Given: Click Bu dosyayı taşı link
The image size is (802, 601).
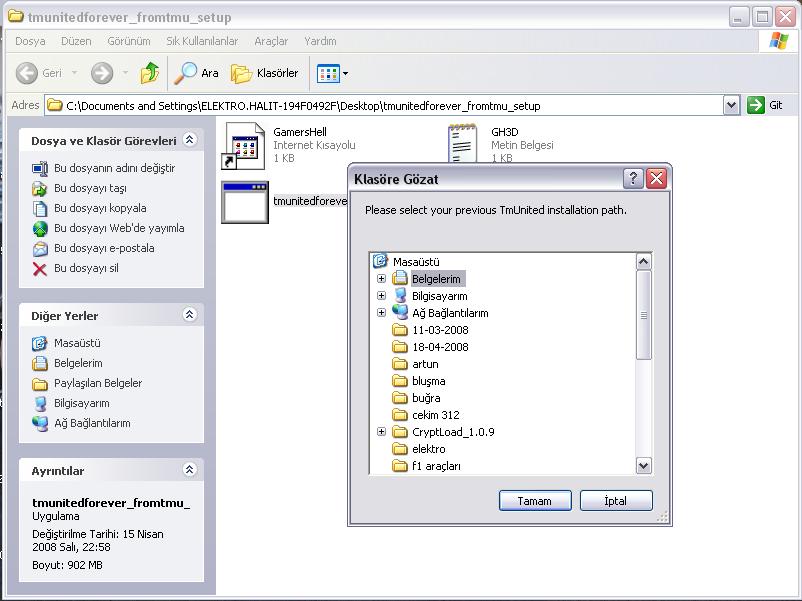Looking at the screenshot, I should (91, 188).
